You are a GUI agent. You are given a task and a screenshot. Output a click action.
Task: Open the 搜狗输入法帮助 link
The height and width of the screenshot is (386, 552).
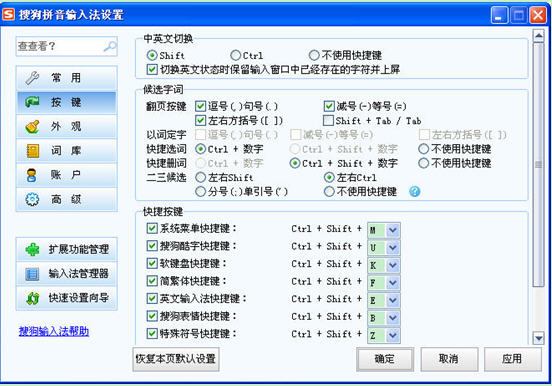pos(54,331)
